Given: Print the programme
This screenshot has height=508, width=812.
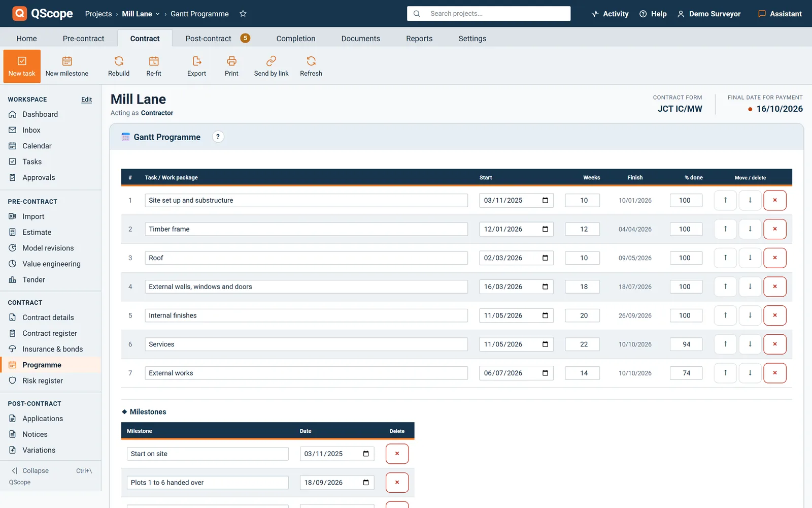Looking at the screenshot, I should pos(231,66).
